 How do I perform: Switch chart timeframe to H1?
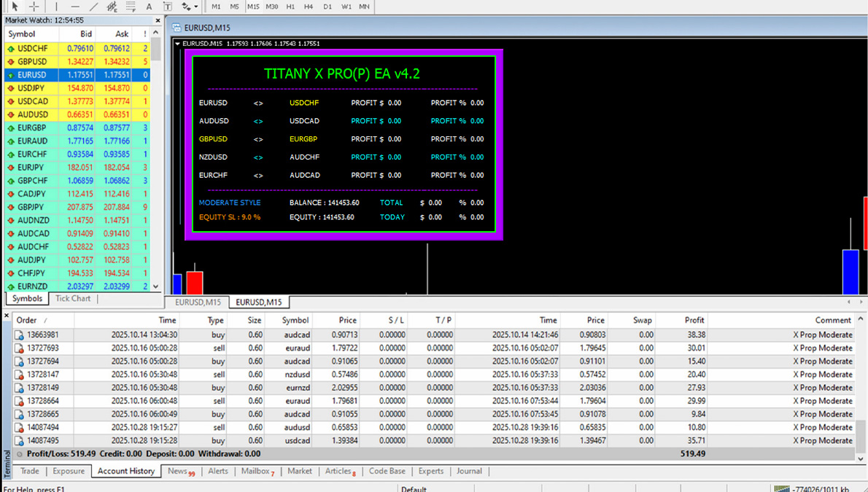click(290, 7)
